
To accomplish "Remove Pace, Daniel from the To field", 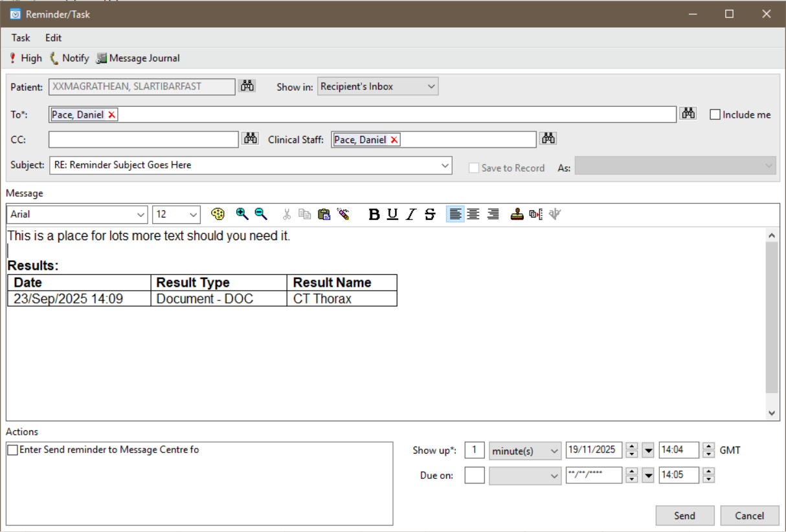I will tap(111, 115).
